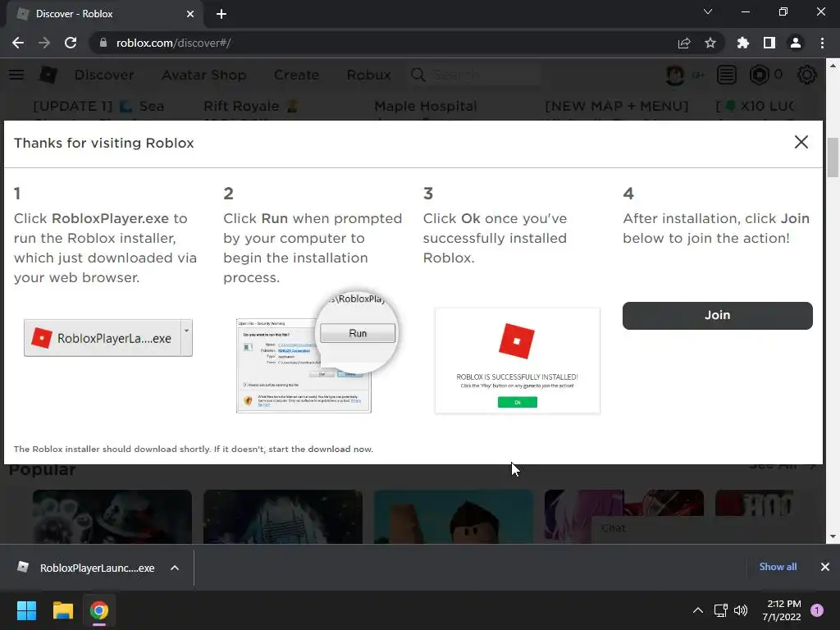Click the page scrollbar thumb
This screenshot has width=840, height=630.
833,157
